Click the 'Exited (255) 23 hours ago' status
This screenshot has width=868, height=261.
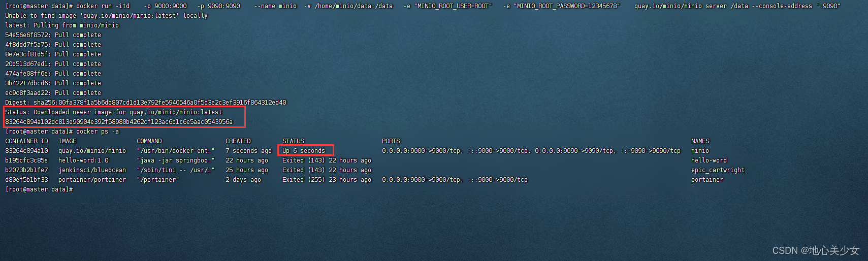[327, 180]
